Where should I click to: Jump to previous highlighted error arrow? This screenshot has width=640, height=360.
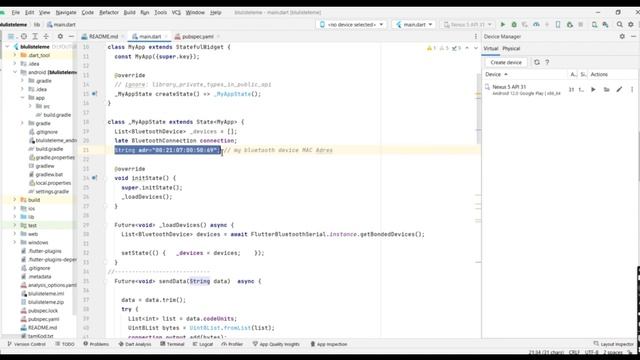pos(467,48)
